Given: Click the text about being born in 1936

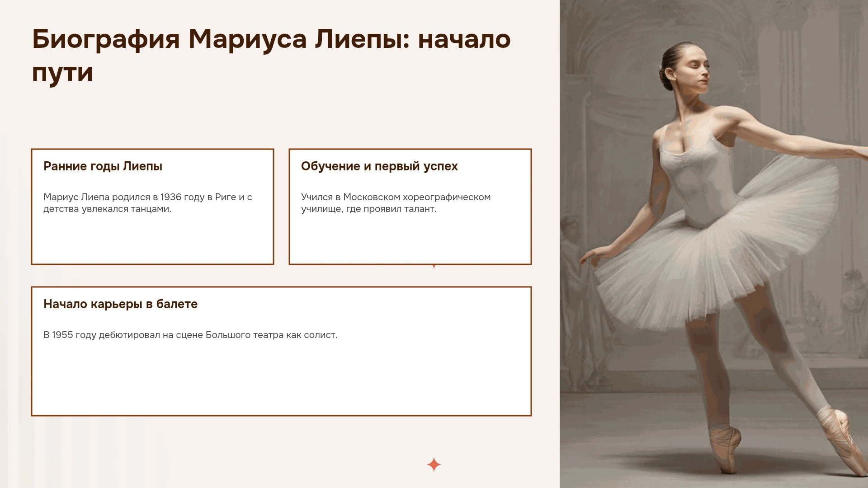Looking at the screenshot, I should 148,203.
